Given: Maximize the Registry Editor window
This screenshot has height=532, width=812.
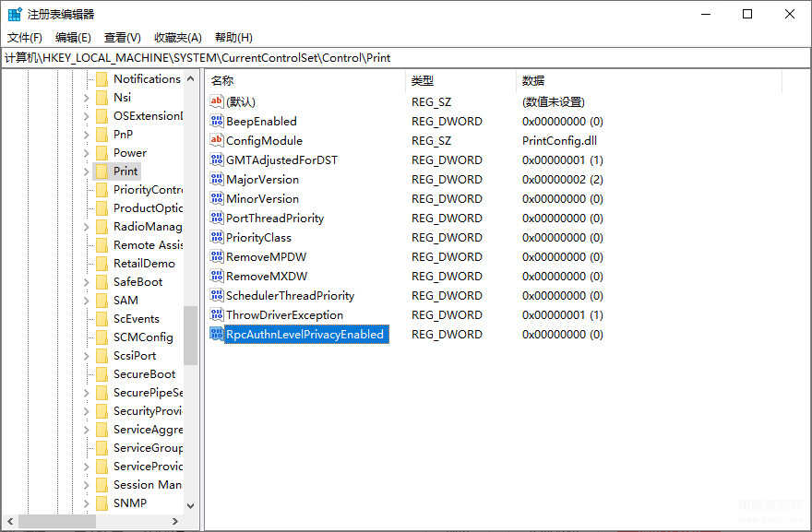Looking at the screenshot, I should click(x=747, y=14).
